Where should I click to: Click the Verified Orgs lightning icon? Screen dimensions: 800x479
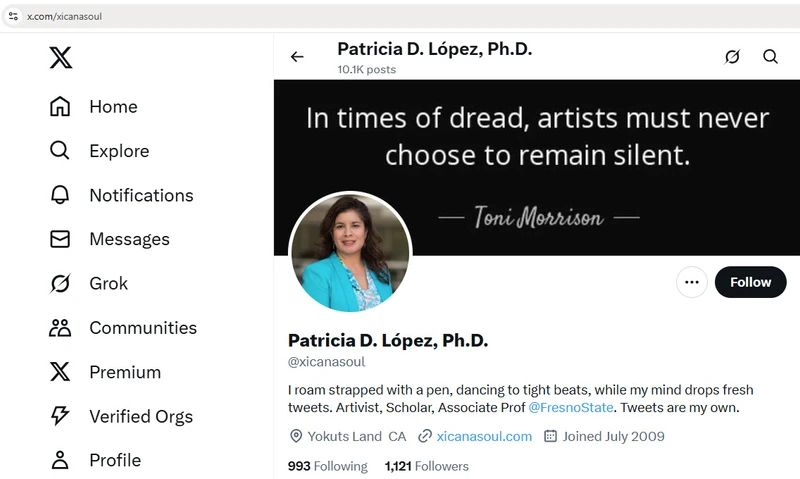point(60,416)
